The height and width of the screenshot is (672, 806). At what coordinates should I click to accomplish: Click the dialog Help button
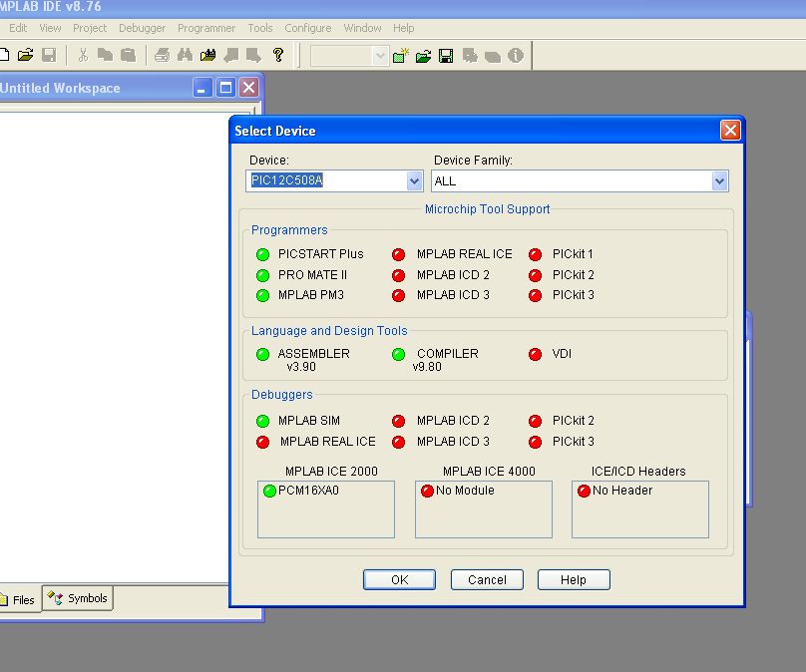tap(574, 579)
